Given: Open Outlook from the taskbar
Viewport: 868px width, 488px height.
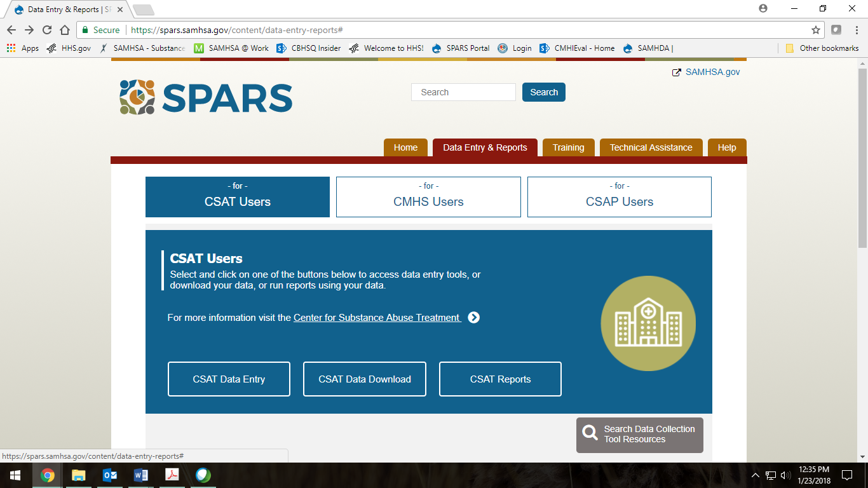Looking at the screenshot, I should pos(110,475).
